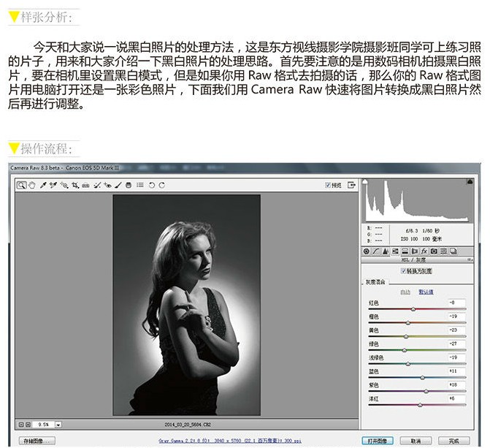Rotate image counterclockwise
490x448 pixels.
[152, 185]
